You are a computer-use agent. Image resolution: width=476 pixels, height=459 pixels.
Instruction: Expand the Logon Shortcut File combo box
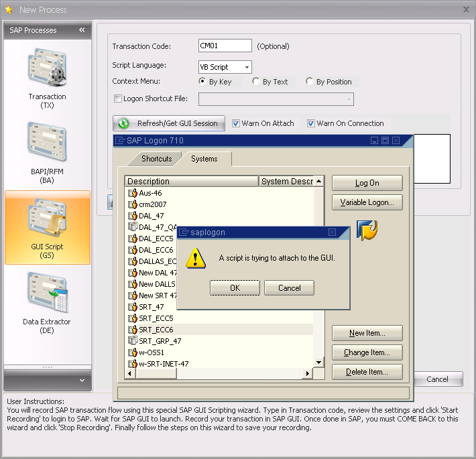coord(349,99)
